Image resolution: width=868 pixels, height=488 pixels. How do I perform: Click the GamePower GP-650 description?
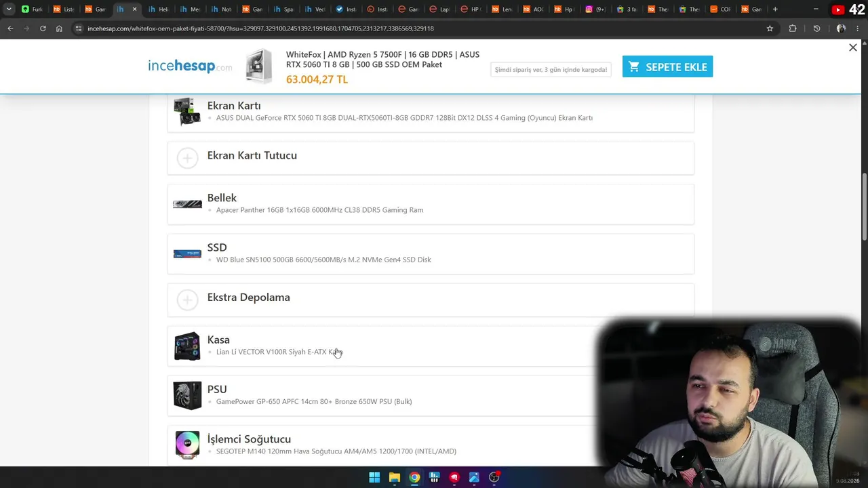coord(314,401)
